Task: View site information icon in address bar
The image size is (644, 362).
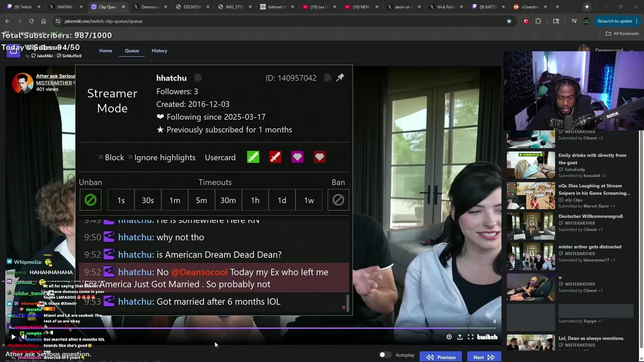Action: tap(58, 21)
